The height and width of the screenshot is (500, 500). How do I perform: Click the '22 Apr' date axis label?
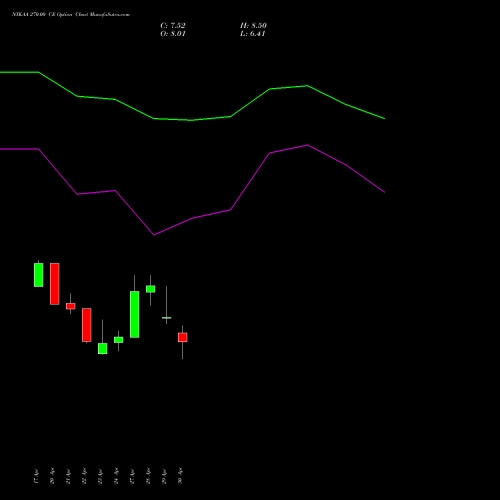(x=84, y=476)
